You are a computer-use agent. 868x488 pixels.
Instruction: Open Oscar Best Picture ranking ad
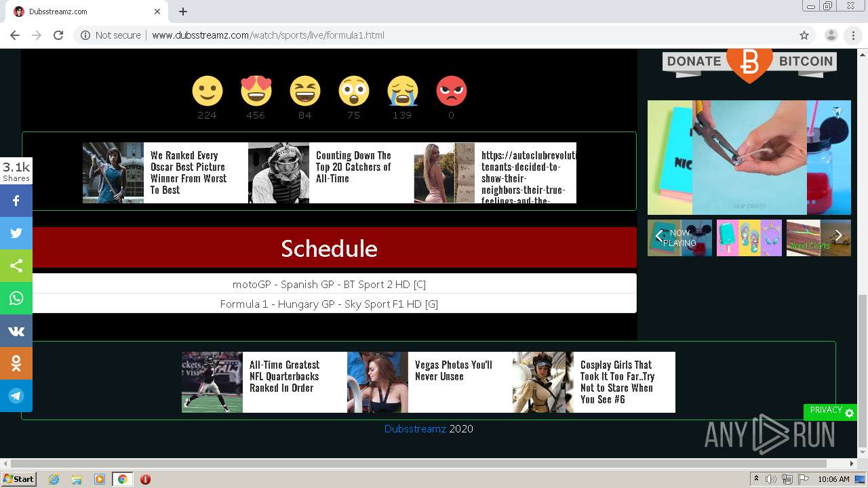[165, 173]
